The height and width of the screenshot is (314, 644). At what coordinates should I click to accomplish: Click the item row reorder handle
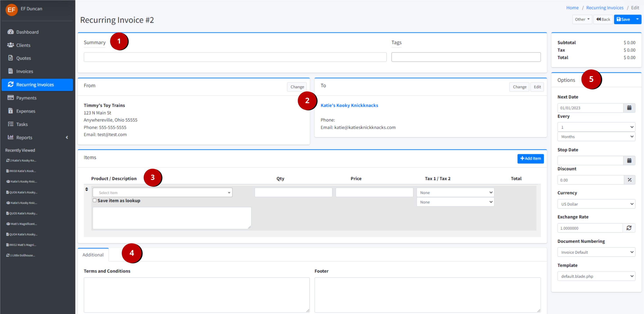pyautogui.click(x=87, y=189)
